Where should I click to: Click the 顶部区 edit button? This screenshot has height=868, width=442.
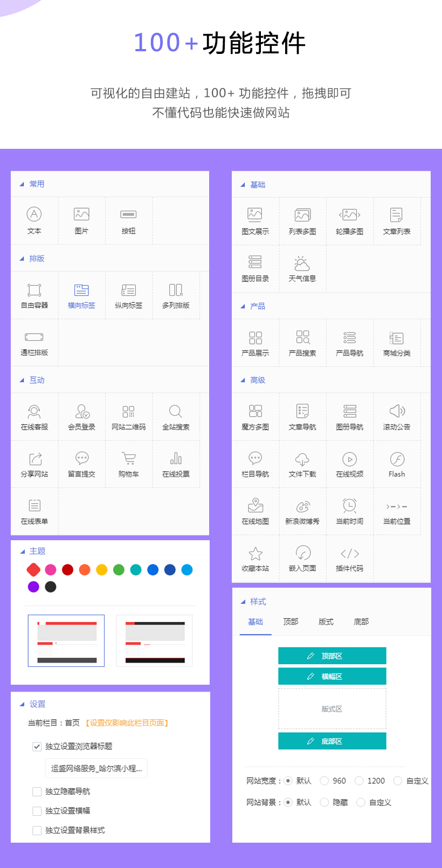[332, 656]
